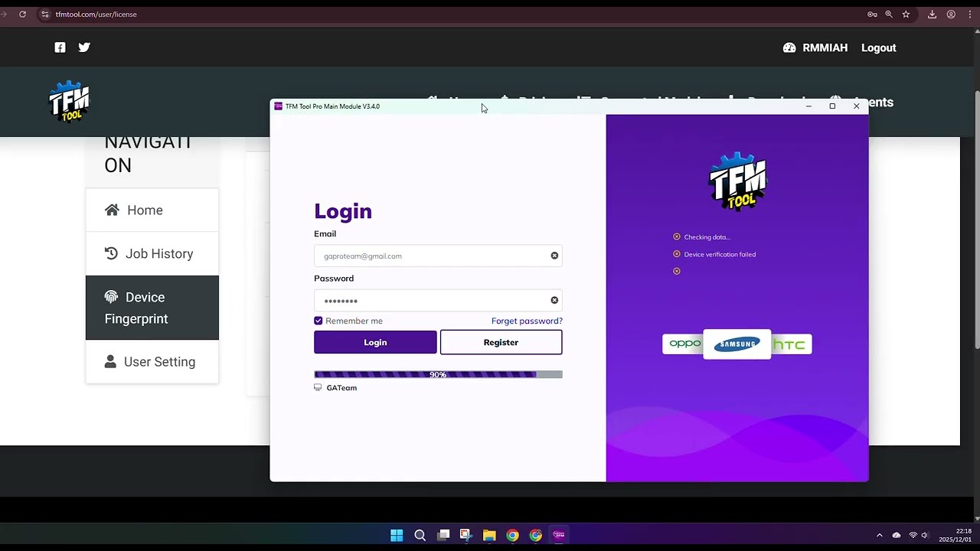Open taskbar Search
This screenshot has height=551, width=980.
420,535
